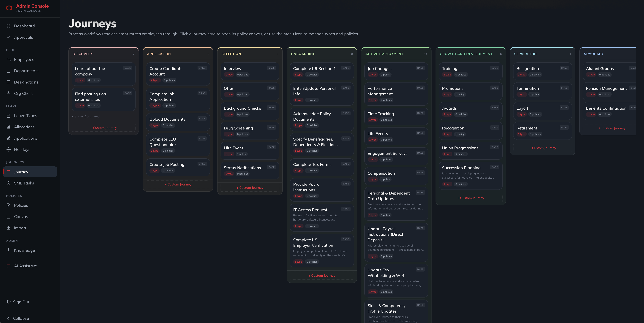Add Custom Journey to Selection column
The width and height of the screenshot is (644, 323).
pos(250,188)
